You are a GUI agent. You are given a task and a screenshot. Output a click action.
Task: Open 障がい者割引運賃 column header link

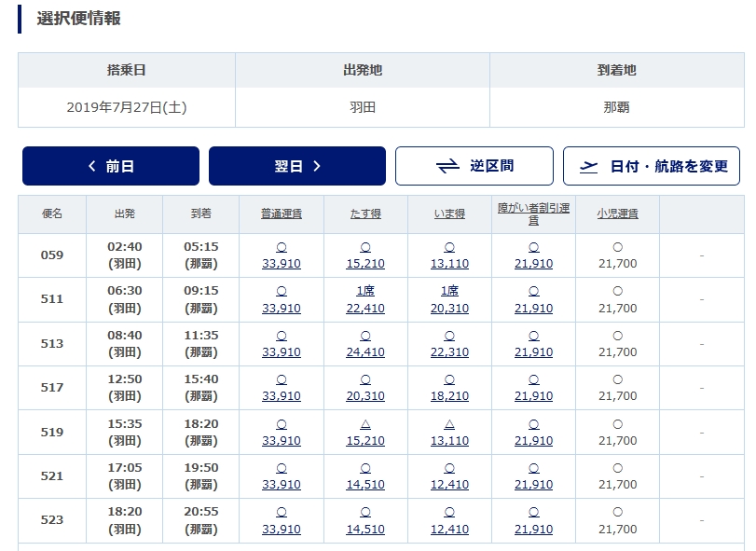[x=533, y=214]
